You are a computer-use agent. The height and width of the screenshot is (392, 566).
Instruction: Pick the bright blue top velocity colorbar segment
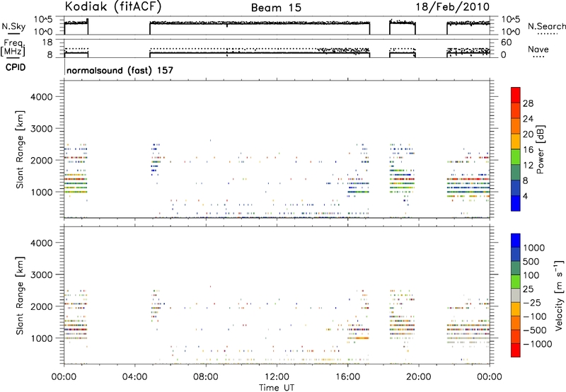point(516,241)
